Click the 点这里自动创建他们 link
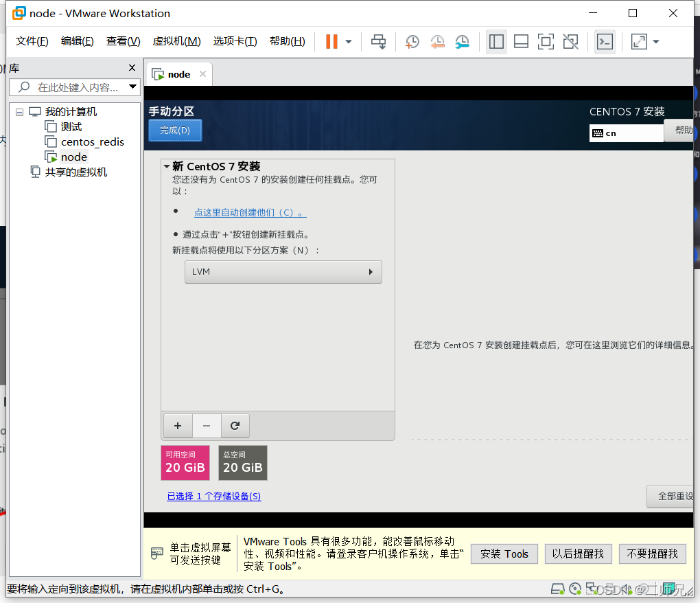This screenshot has height=603, width=700. [x=249, y=213]
